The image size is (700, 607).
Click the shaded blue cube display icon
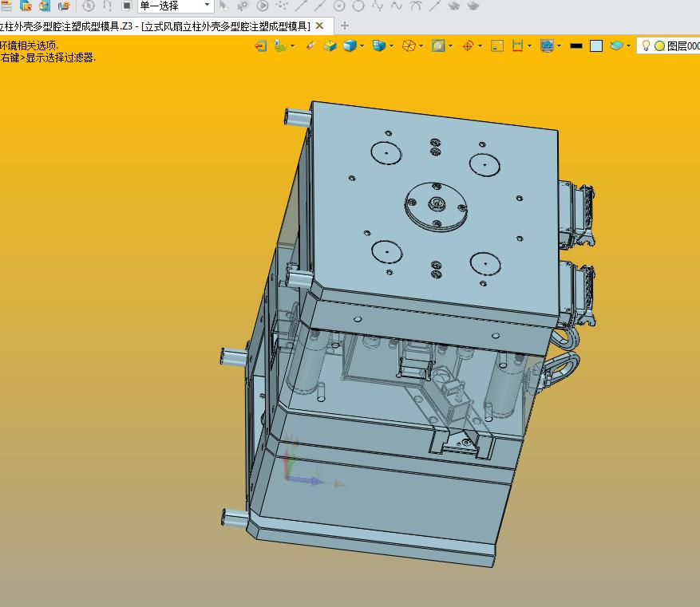coord(349,46)
